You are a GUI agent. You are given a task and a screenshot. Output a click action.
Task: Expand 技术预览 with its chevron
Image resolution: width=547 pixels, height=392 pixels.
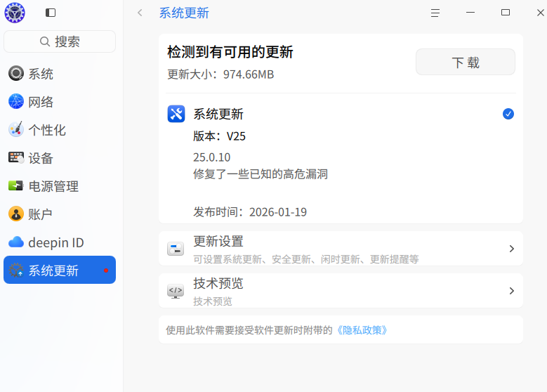pos(511,291)
